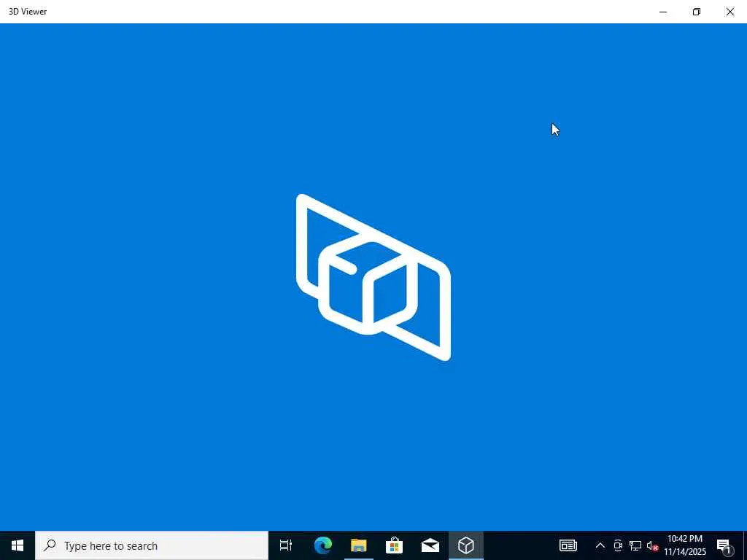
Task: Open Microsoft Store from taskbar
Action: pos(395,545)
